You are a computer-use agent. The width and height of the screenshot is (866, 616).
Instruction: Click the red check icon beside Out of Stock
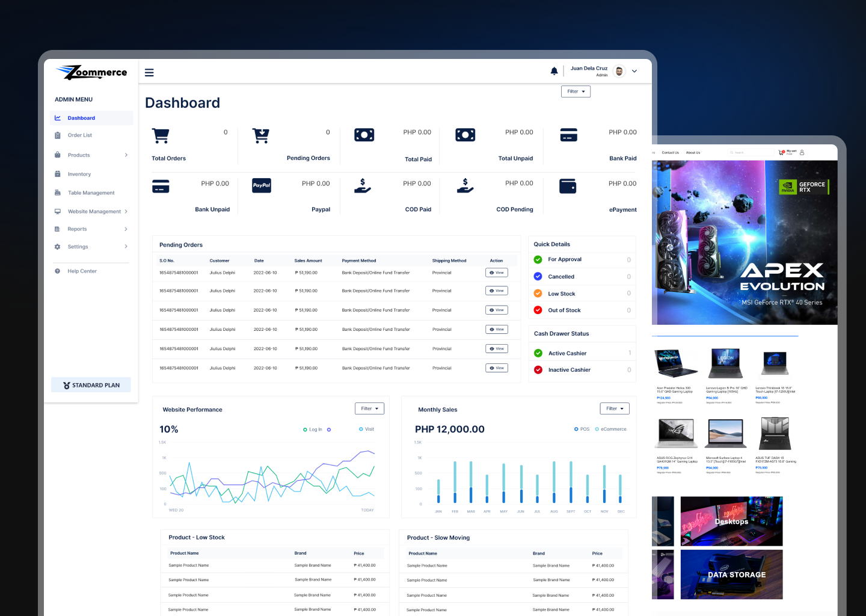pos(538,310)
